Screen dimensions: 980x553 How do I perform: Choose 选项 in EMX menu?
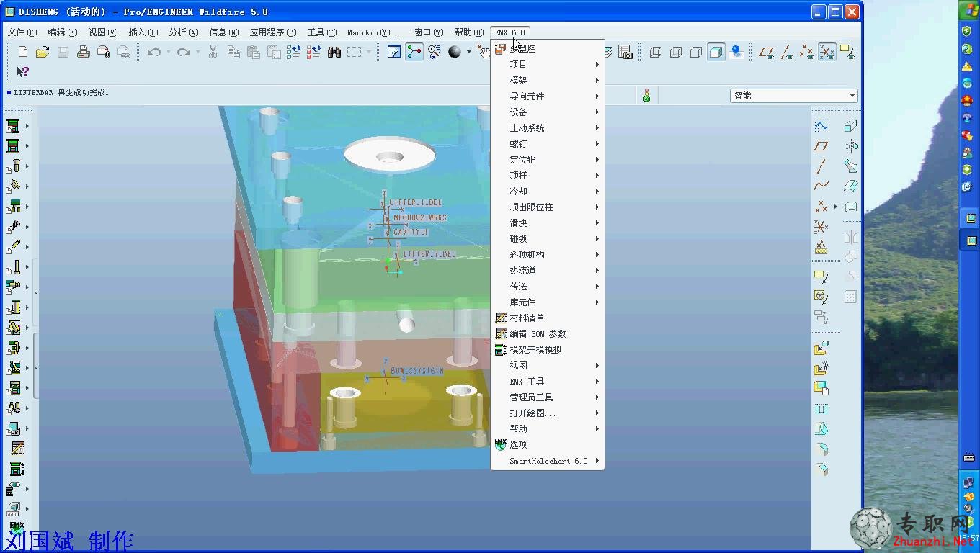[548, 444]
